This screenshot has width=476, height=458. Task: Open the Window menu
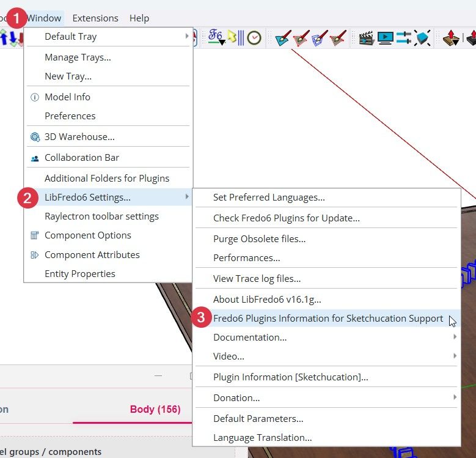pyautogui.click(x=44, y=18)
